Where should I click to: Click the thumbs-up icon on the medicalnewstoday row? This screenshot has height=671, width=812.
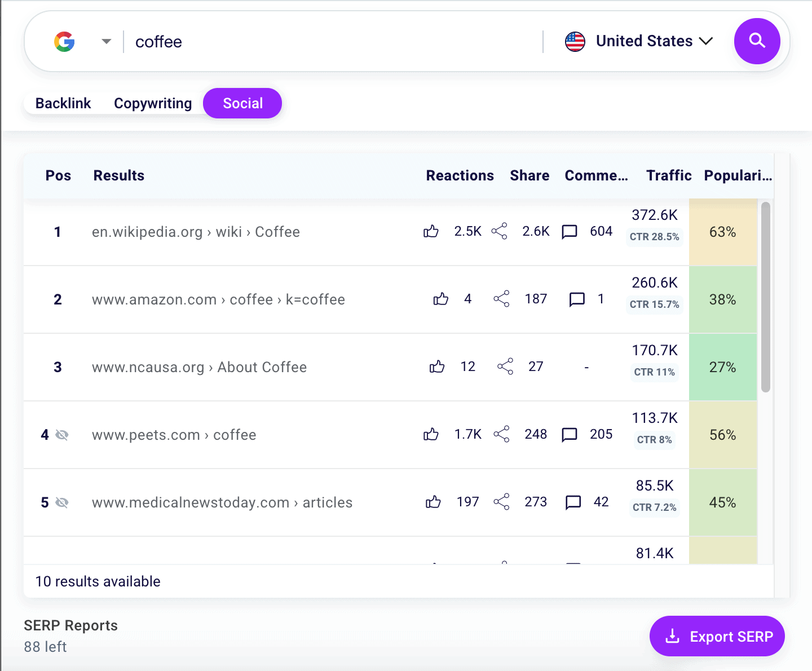pyautogui.click(x=433, y=502)
